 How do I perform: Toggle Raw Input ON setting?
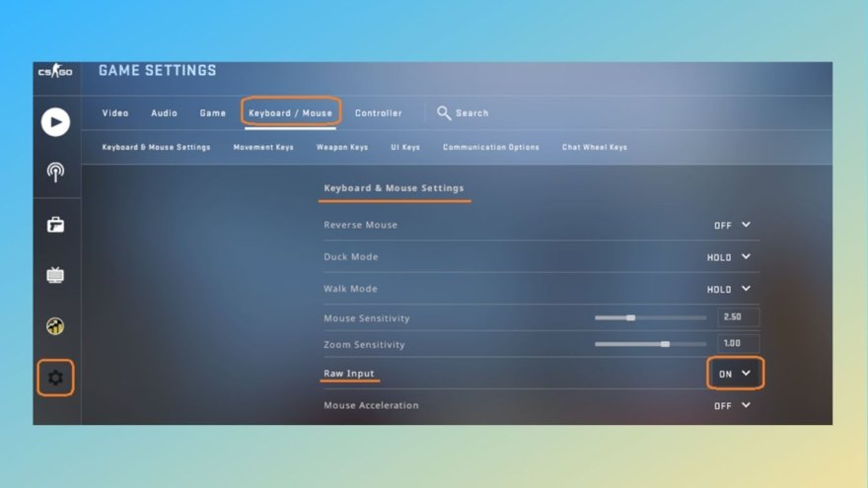(x=735, y=374)
